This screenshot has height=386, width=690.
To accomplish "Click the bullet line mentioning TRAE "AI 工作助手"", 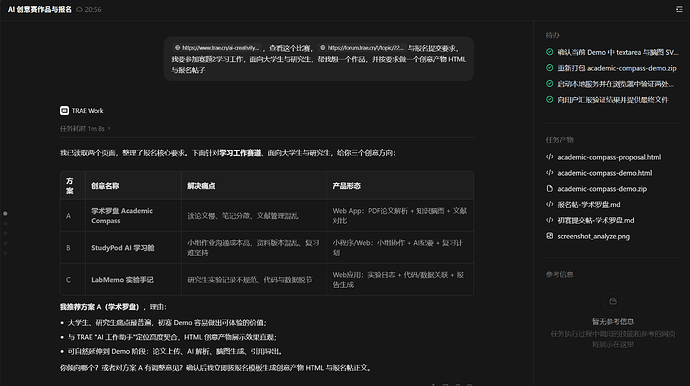I will (x=172, y=337).
